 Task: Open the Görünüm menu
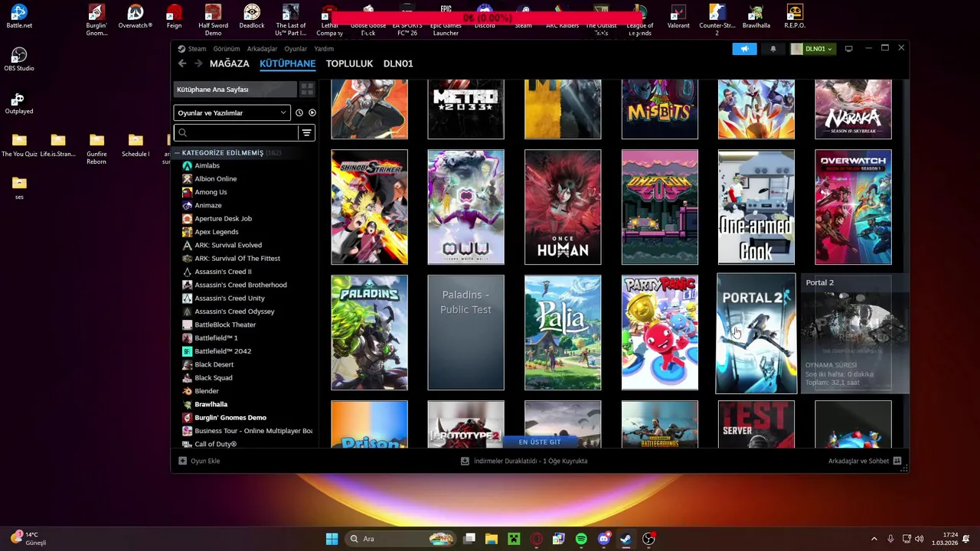[227, 49]
